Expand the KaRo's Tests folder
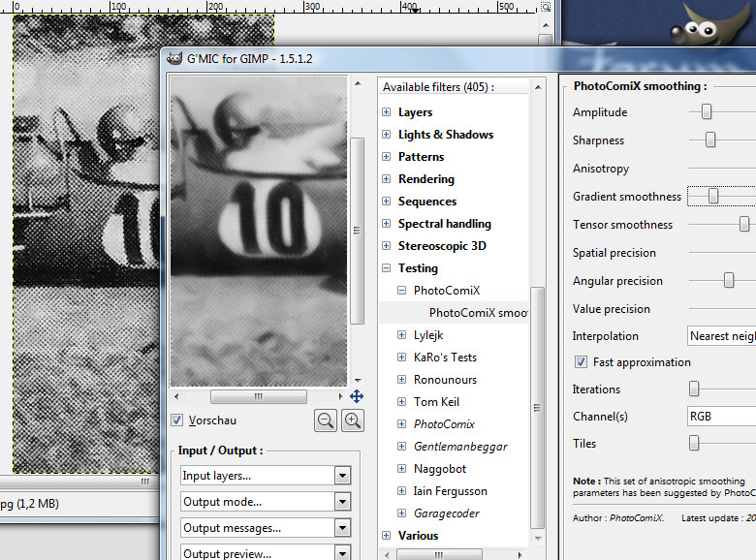 pyautogui.click(x=401, y=358)
